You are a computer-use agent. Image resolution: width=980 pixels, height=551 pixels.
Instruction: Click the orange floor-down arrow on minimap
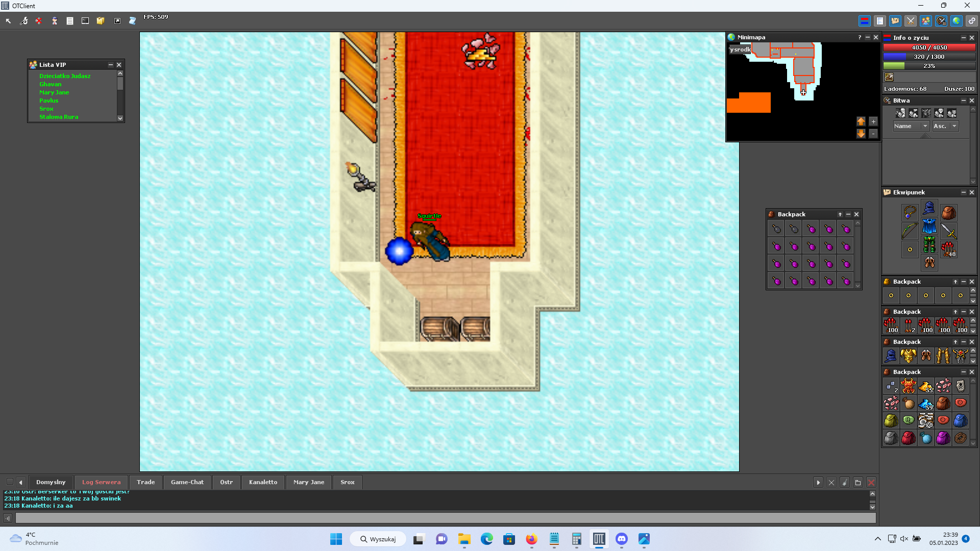[861, 134]
